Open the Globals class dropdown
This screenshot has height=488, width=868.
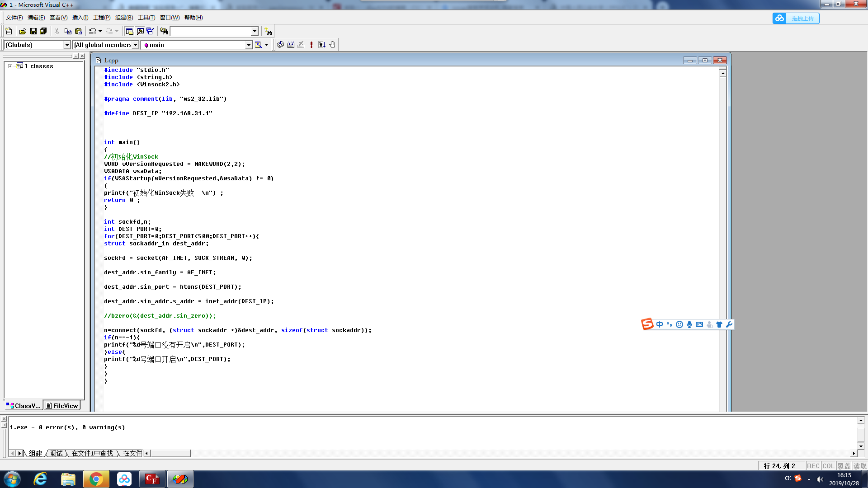point(67,45)
